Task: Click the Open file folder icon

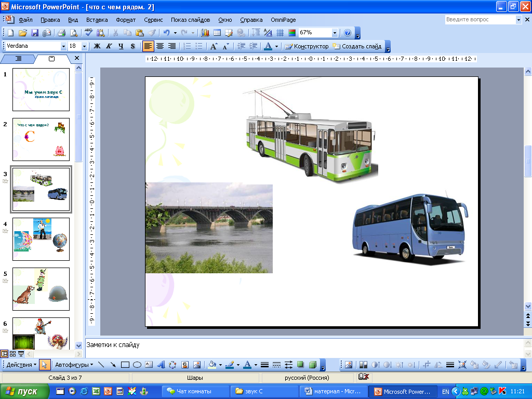Action: pos(23,33)
